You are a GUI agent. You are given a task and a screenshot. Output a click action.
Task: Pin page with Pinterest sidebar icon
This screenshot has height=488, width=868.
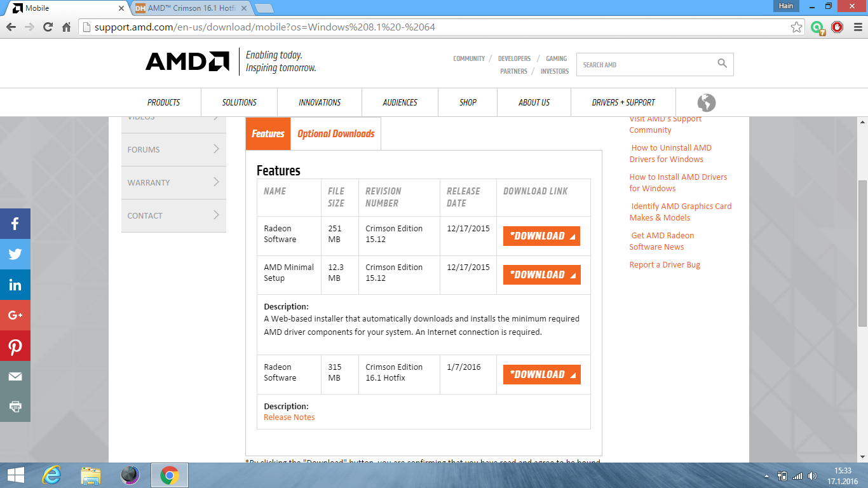pyautogui.click(x=15, y=346)
